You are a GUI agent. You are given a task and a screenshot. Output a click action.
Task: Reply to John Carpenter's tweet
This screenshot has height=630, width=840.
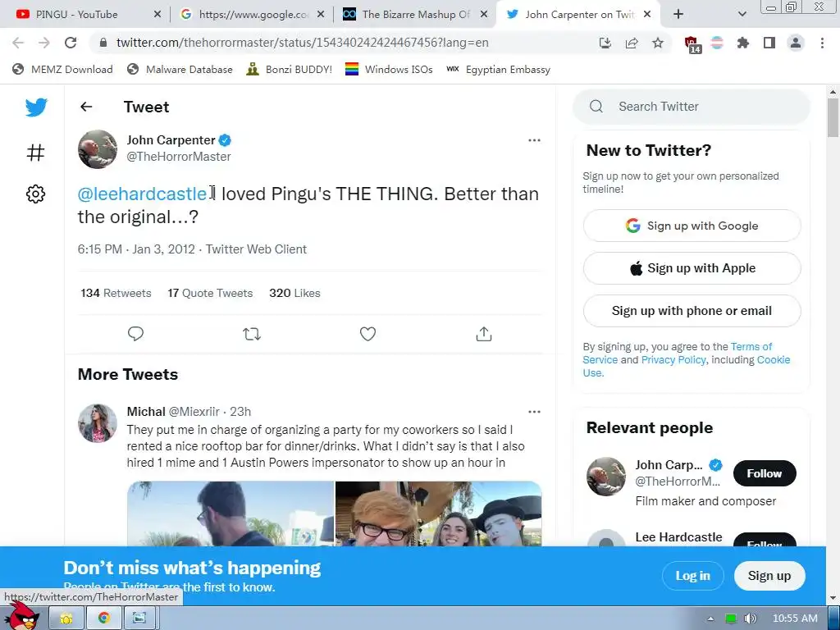pyautogui.click(x=136, y=334)
